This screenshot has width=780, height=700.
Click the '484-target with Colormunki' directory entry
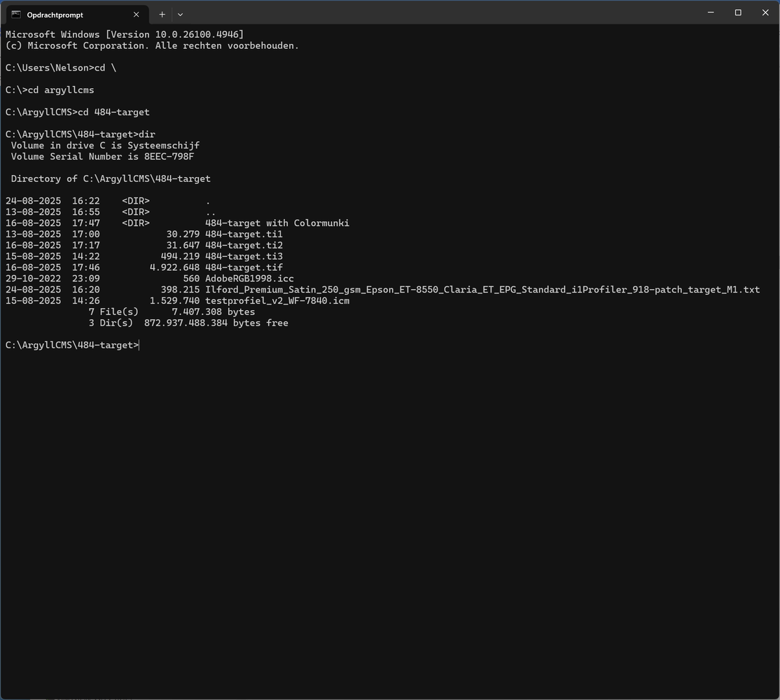pyautogui.click(x=277, y=223)
